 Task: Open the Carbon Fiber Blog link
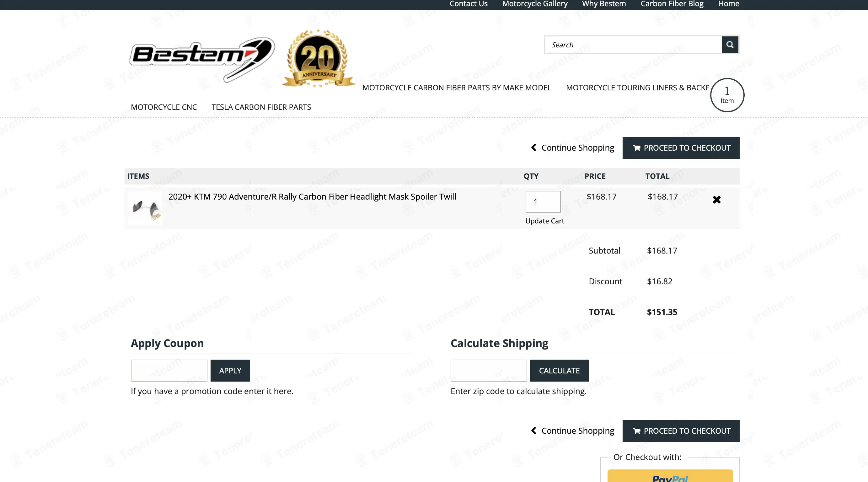tap(672, 4)
